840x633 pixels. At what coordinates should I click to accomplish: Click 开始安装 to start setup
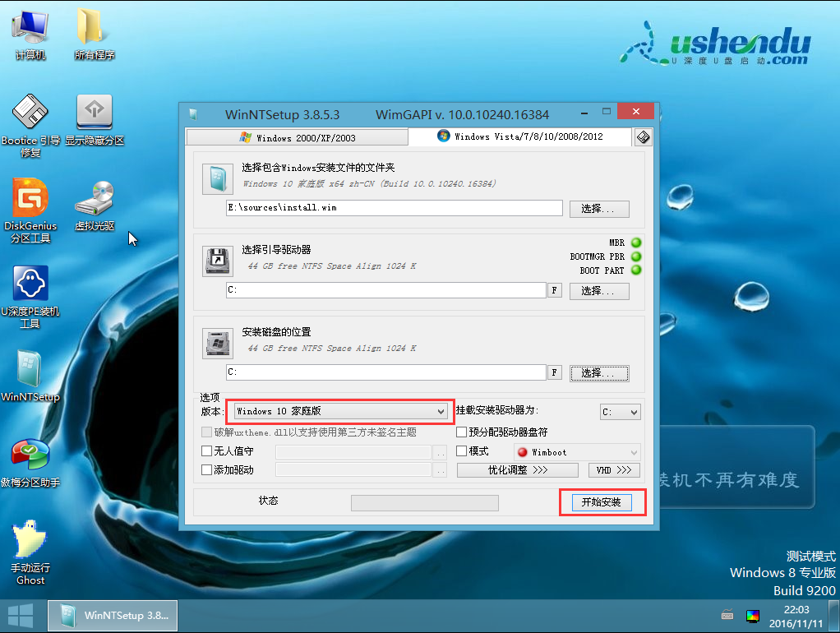602,502
